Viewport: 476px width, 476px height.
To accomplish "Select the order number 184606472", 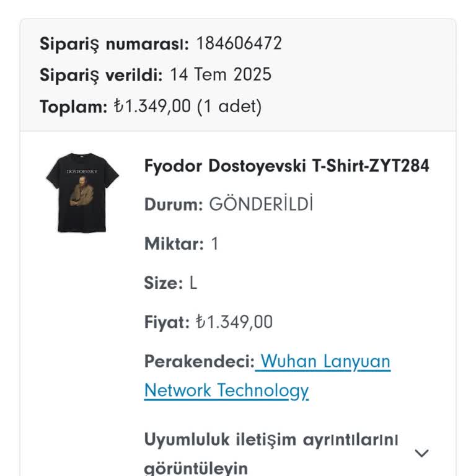I will click(x=239, y=43).
